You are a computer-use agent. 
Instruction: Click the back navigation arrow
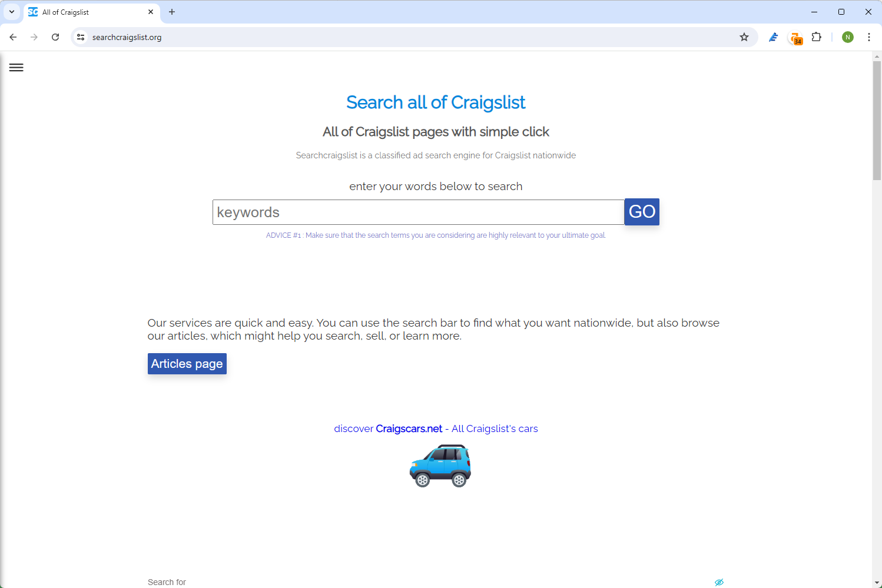(x=13, y=36)
